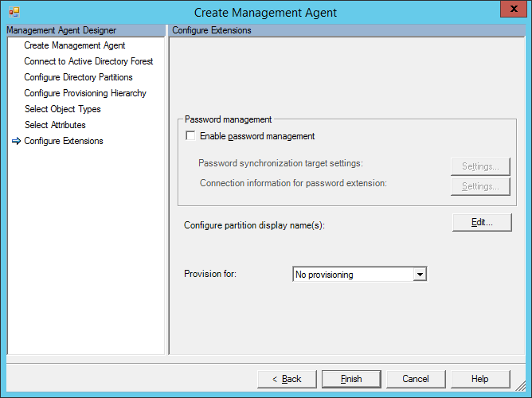This screenshot has width=532, height=398.
Task: Click Settings for password synchronization target
Action: point(480,166)
